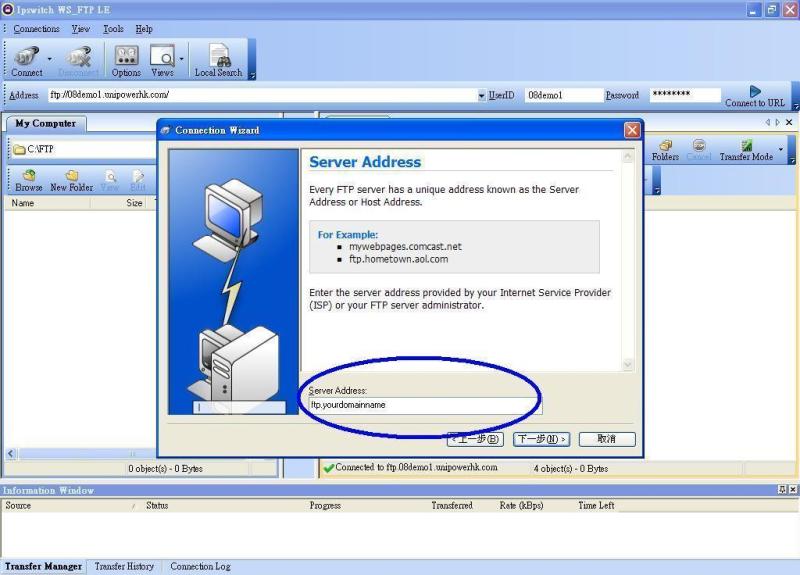The width and height of the screenshot is (800, 575).
Task: Click the wizard Next button 下一步(N)
Action: pyautogui.click(x=541, y=439)
